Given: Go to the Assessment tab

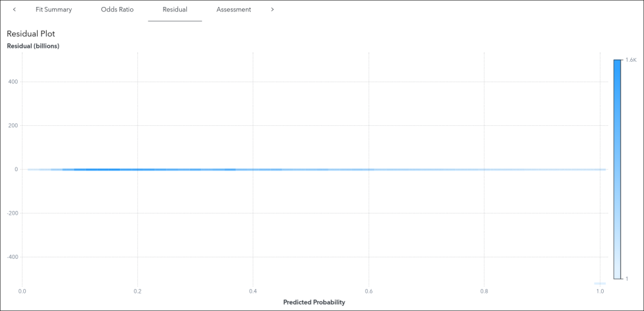Looking at the screenshot, I should coord(233,9).
